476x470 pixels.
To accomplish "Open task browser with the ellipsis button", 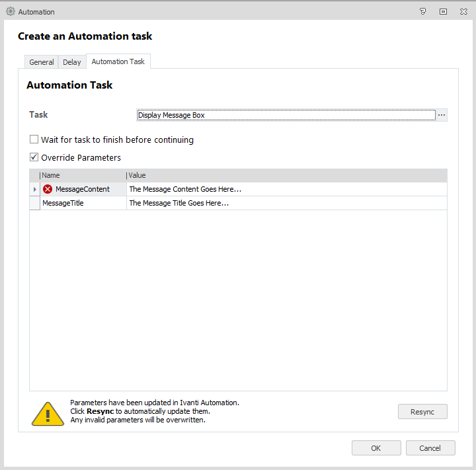I will pos(442,115).
